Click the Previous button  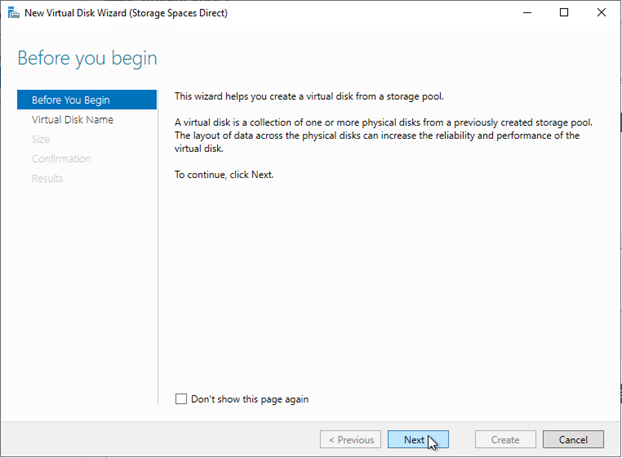350,439
